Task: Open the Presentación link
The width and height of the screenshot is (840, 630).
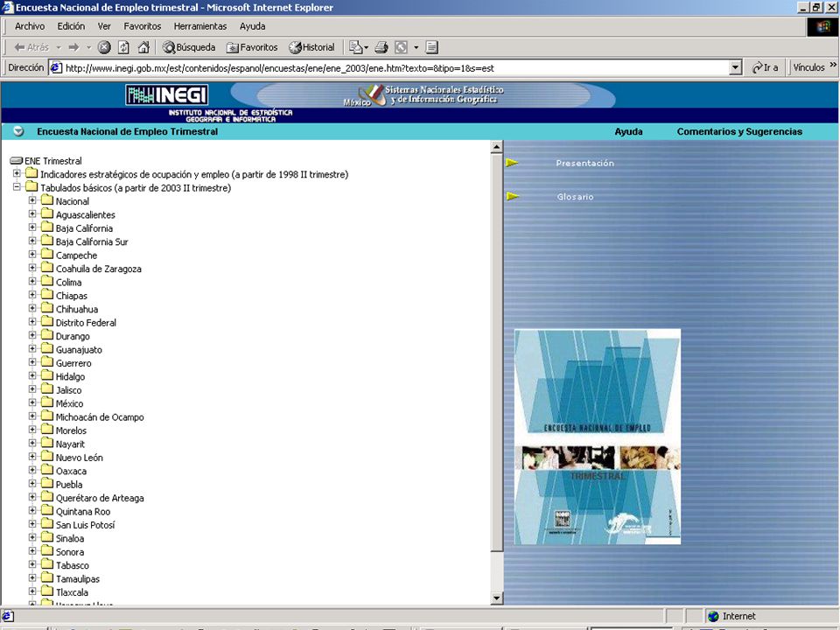Action: pyautogui.click(x=585, y=163)
